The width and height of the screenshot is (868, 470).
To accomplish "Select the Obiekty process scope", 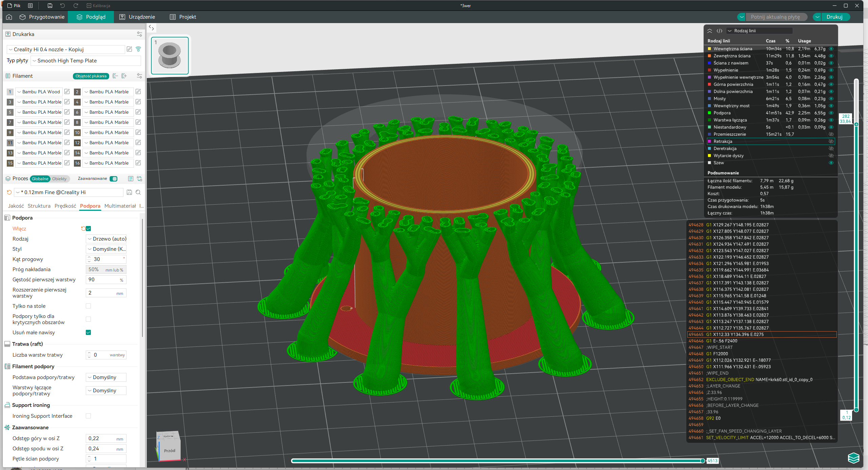I will 59,179.
